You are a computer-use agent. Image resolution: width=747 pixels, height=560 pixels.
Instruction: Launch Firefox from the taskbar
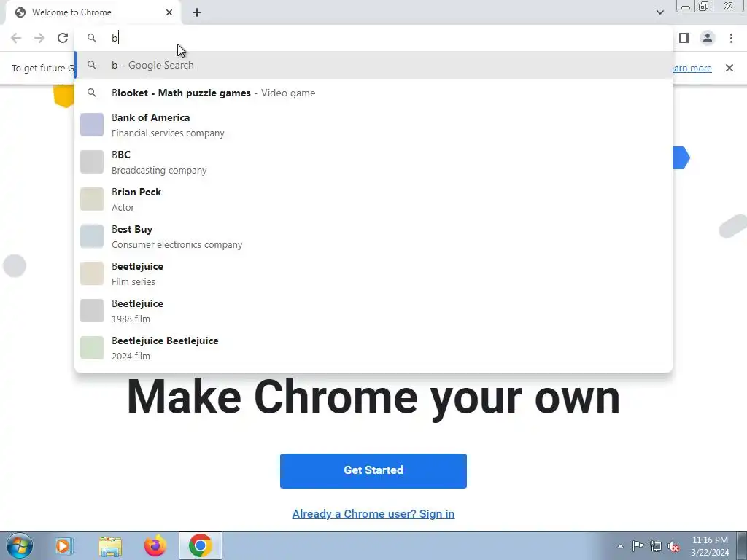tap(155, 545)
